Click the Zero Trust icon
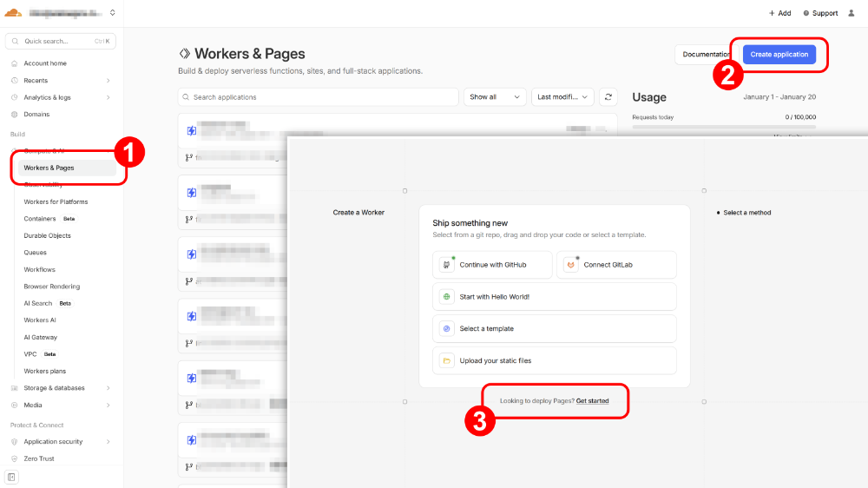The width and height of the screenshot is (868, 488). coord(15,458)
